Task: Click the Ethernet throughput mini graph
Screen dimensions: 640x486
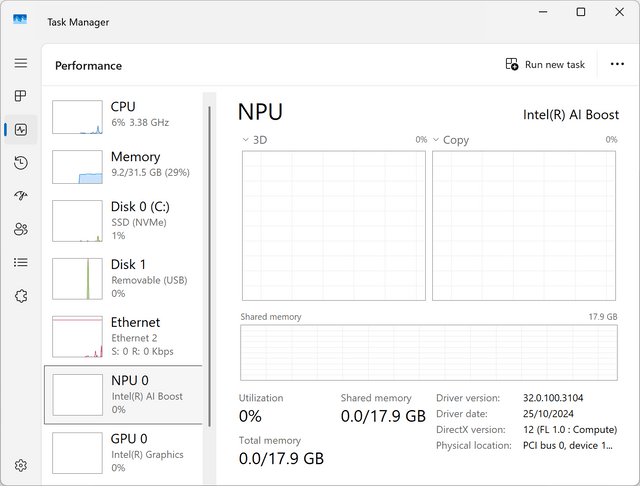Action: (x=77, y=337)
